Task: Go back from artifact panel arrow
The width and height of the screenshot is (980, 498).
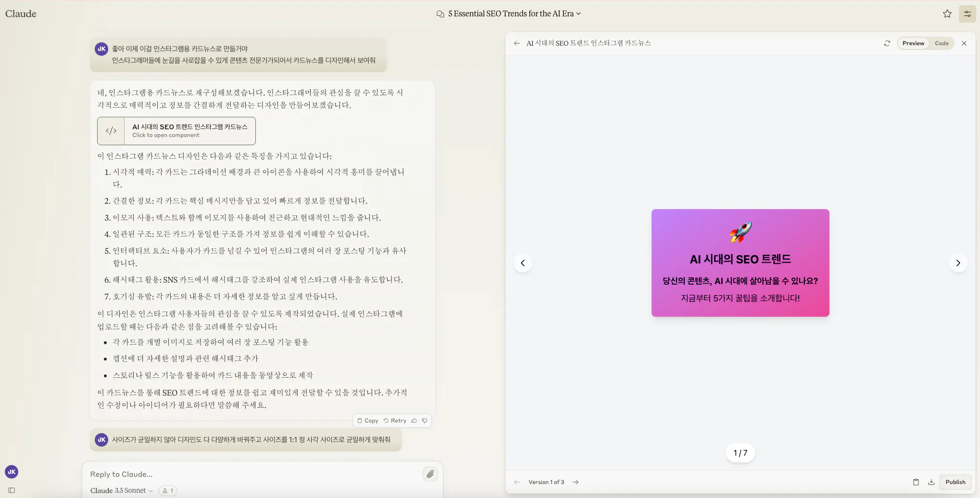Action: point(516,43)
